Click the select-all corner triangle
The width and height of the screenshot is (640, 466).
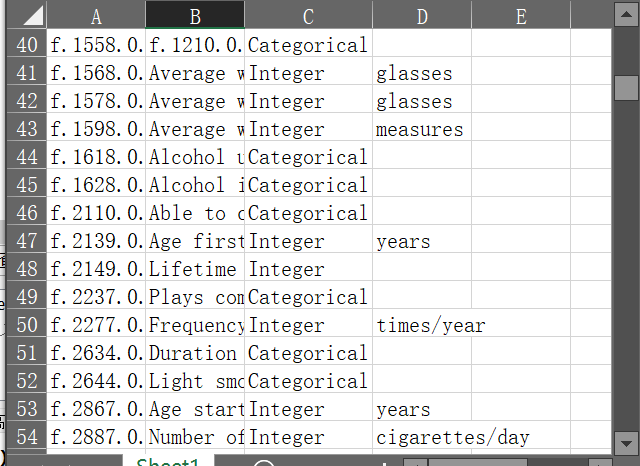pos(33,17)
